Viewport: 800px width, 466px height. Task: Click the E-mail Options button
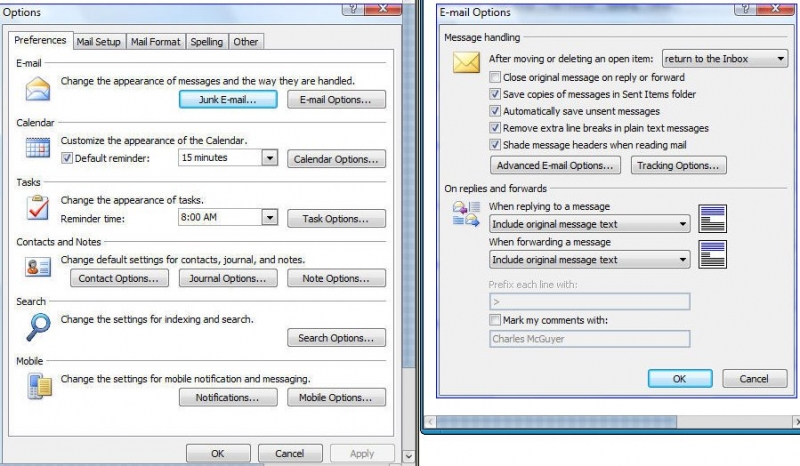336,100
